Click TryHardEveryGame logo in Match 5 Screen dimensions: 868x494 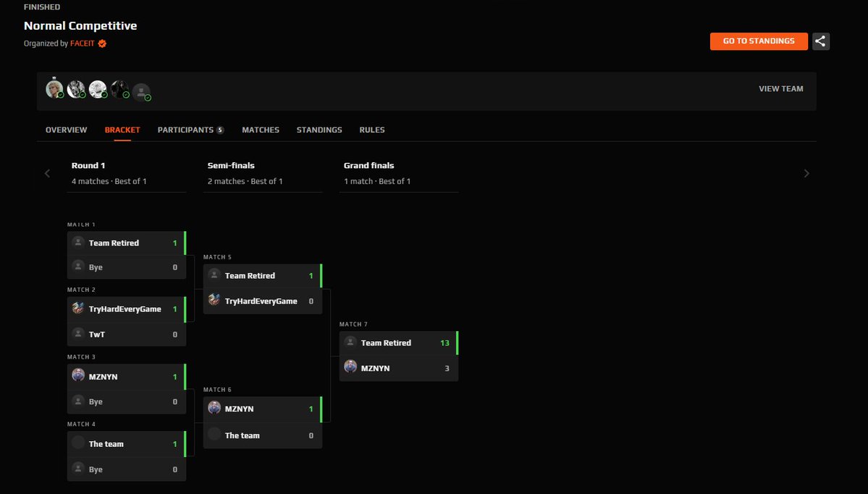(214, 300)
